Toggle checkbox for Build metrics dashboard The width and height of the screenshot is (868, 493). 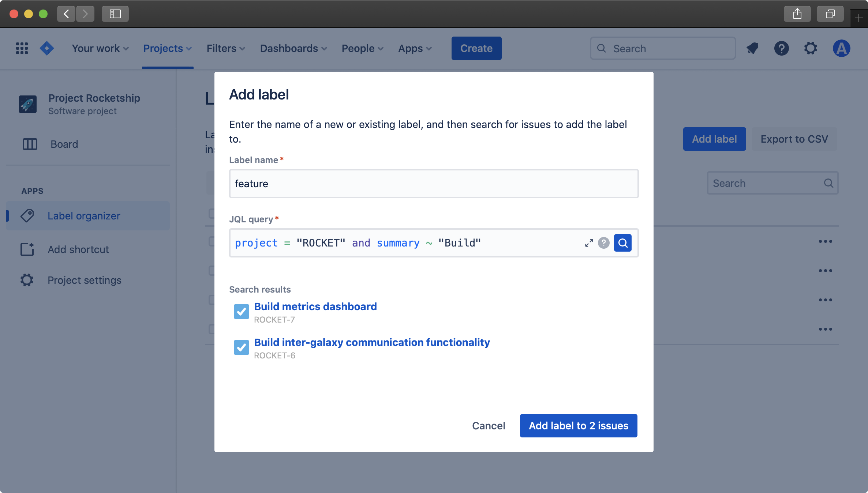(241, 311)
